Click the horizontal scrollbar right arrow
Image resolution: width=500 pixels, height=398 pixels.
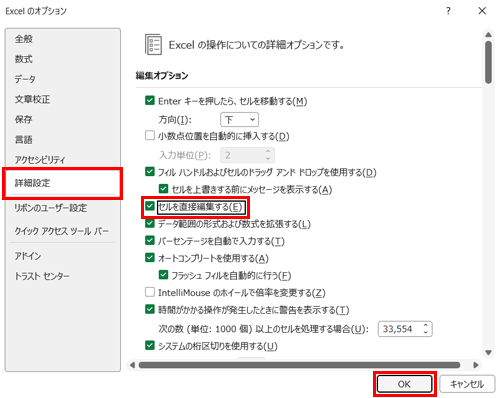[x=476, y=365]
